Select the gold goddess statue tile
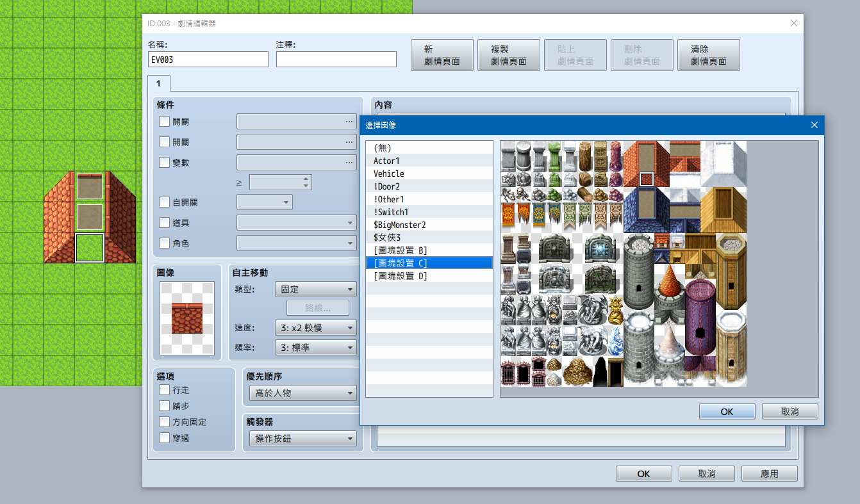 click(x=616, y=310)
